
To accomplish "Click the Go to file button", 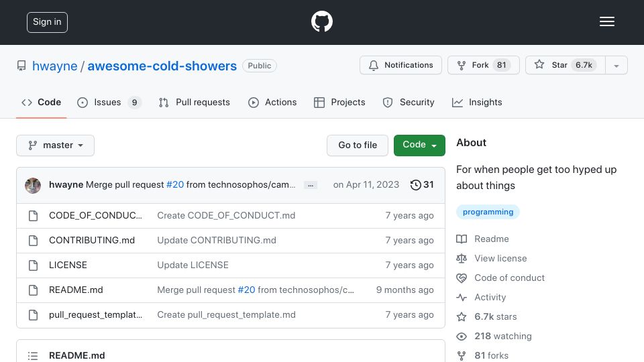I will [x=358, y=145].
